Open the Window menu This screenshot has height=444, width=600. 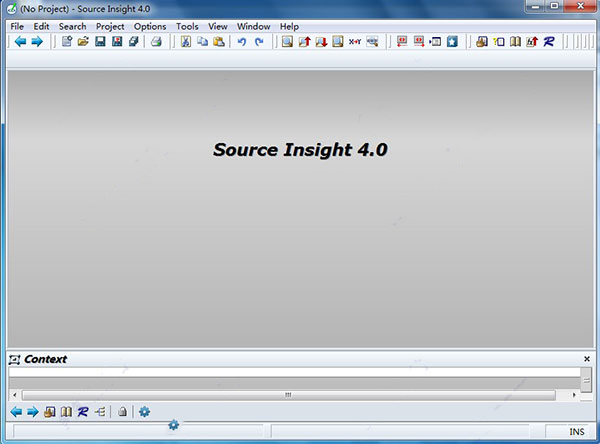click(253, 26)
